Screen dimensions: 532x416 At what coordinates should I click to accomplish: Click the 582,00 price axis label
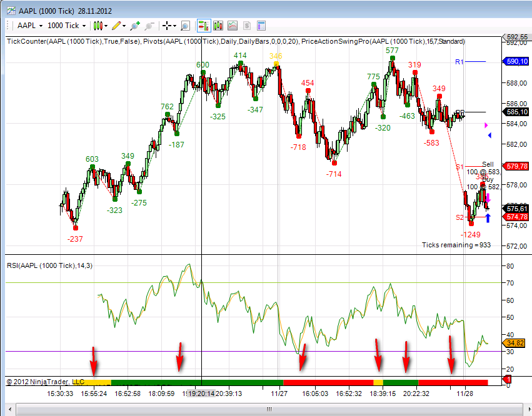tap(517, 144)
